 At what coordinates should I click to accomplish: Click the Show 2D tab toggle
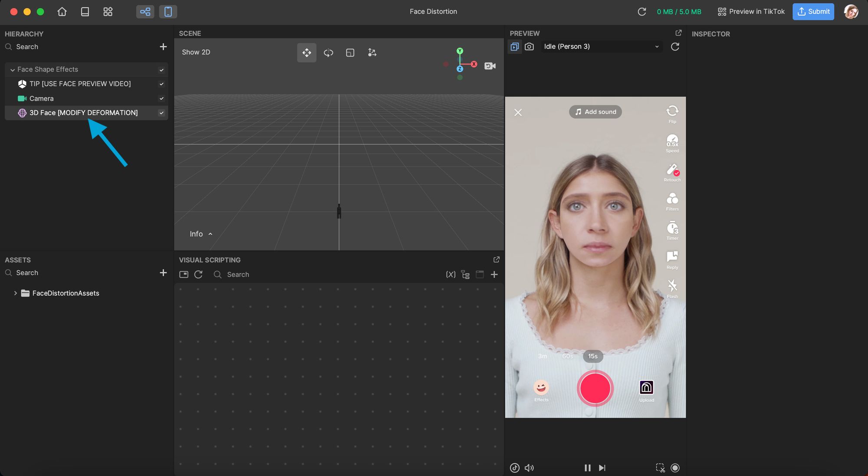click(196, 52)
